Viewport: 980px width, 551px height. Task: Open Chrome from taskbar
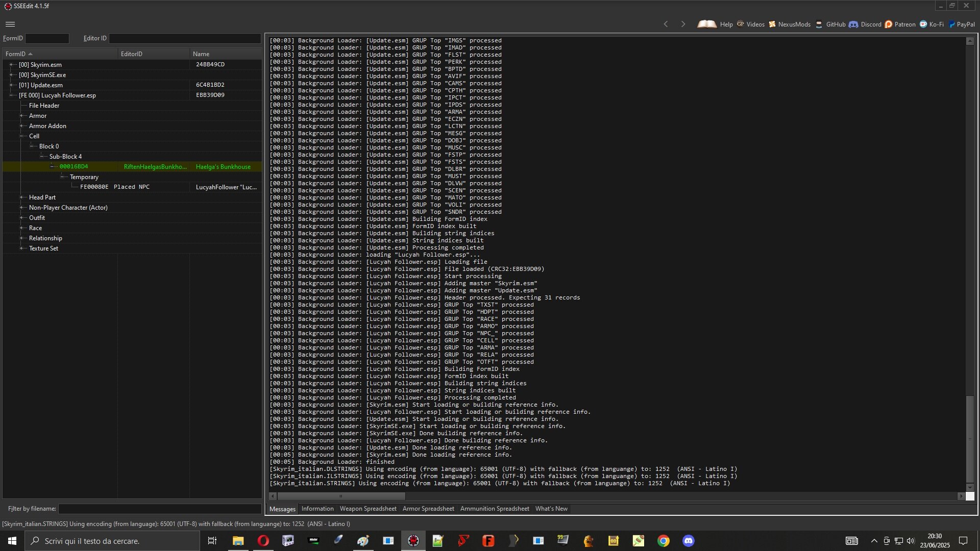(663, 541)
